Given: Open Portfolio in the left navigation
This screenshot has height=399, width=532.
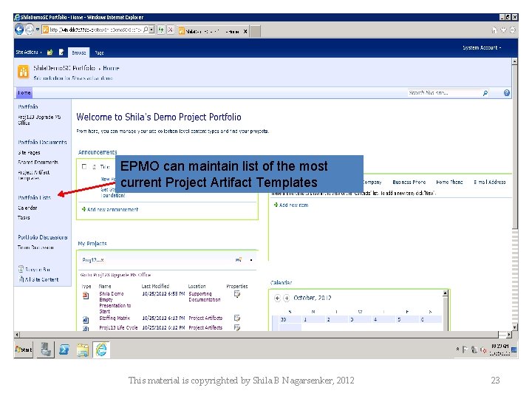Looking at the screenshot, I should click(28, 107).
